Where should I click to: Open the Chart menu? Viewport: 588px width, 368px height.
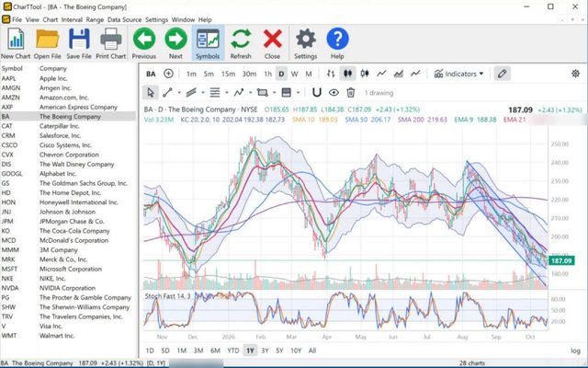click(x=51, y=19)
